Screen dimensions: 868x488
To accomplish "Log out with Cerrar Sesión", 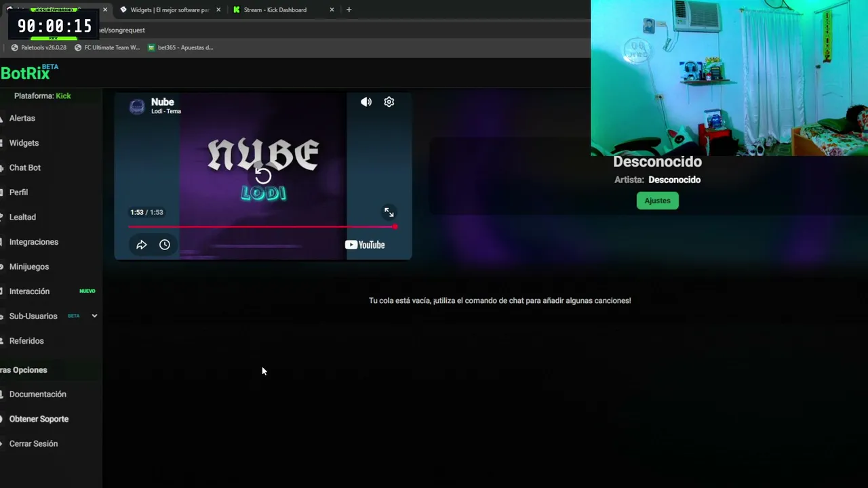I will point(33,444).
